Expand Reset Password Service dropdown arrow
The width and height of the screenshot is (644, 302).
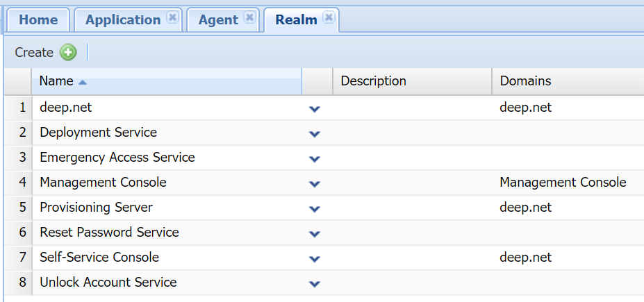[x=315, y=234]
